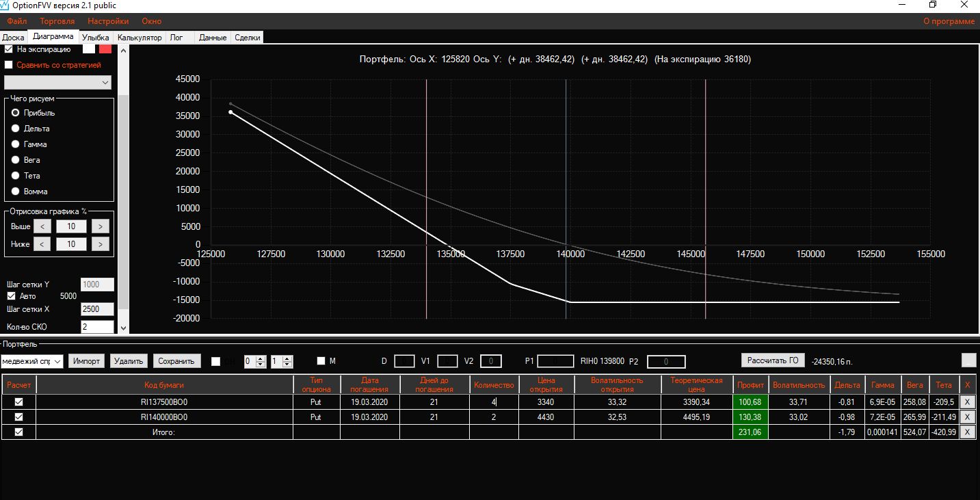Click the Выше percent value field
The image size is (980, 500).
coord(71,226)
